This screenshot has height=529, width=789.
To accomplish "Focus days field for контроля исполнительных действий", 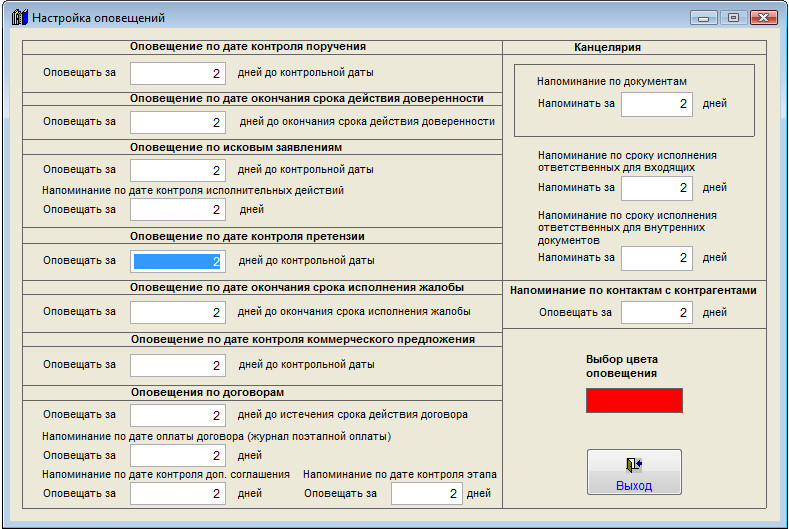I will [x=178, y=209].
